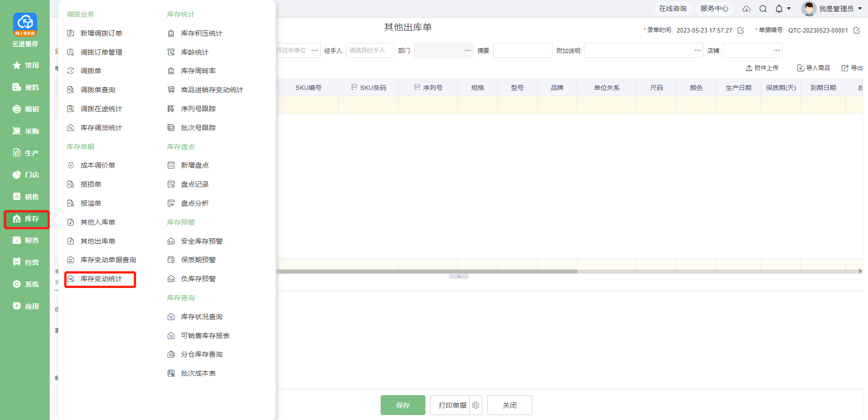Open 序列号跟踪 menu item

[192, 109]
